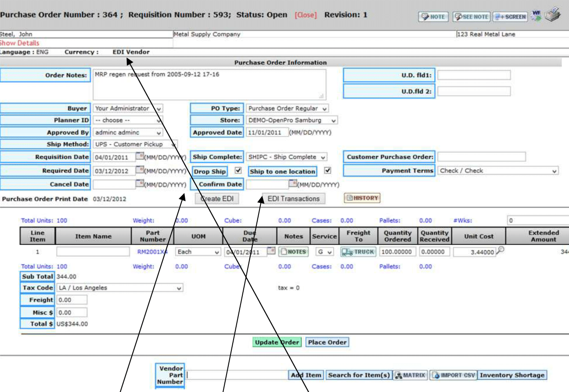This screenshot has height=392, width=569.
Task: Open line item NOTES icon
Action: pyautogui.click(x=294, y=252)
